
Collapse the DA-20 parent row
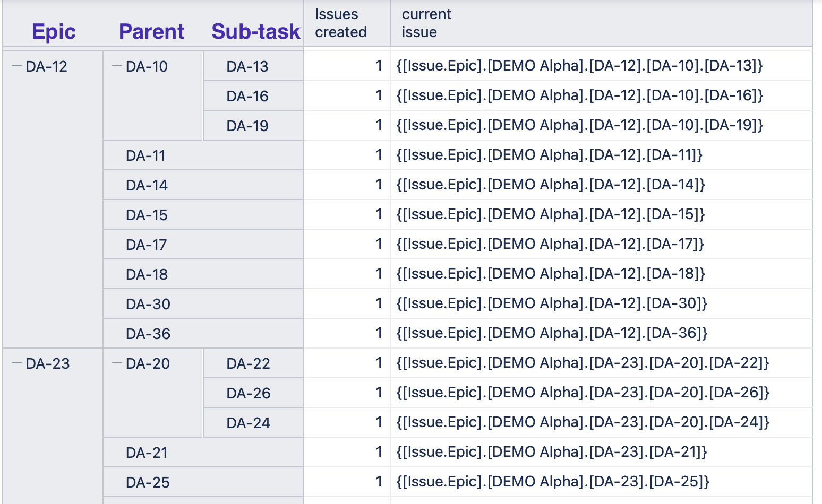(x=117, y=363)
